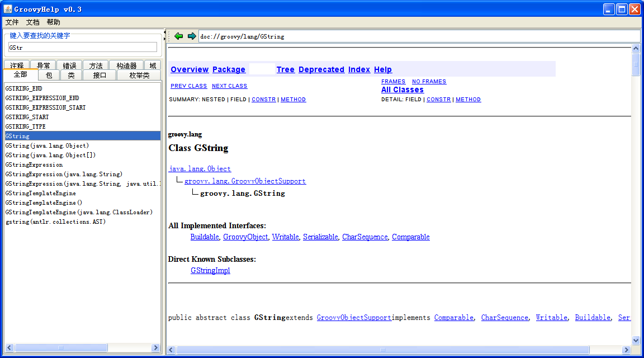Open the Help link in navigation bar
The width and height of the screenshot is (644, 358).
[383, 69]
